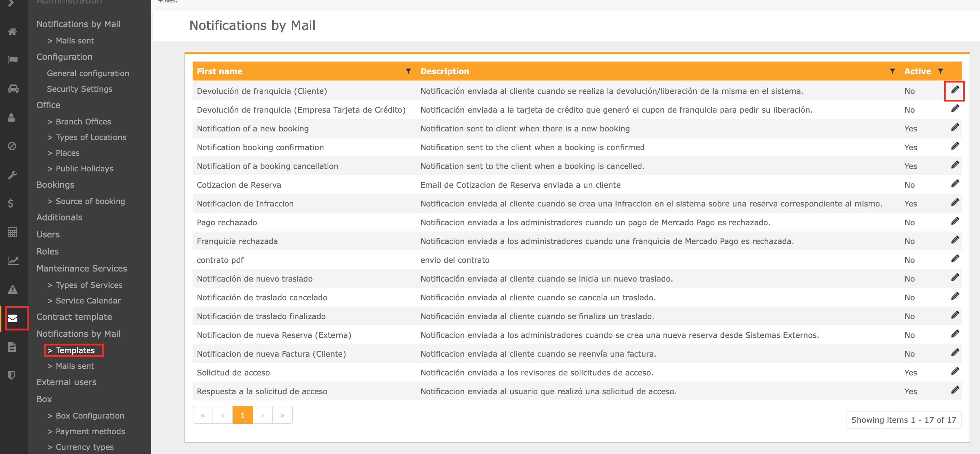Open Additionals section in sidebar

click(59, 218)
